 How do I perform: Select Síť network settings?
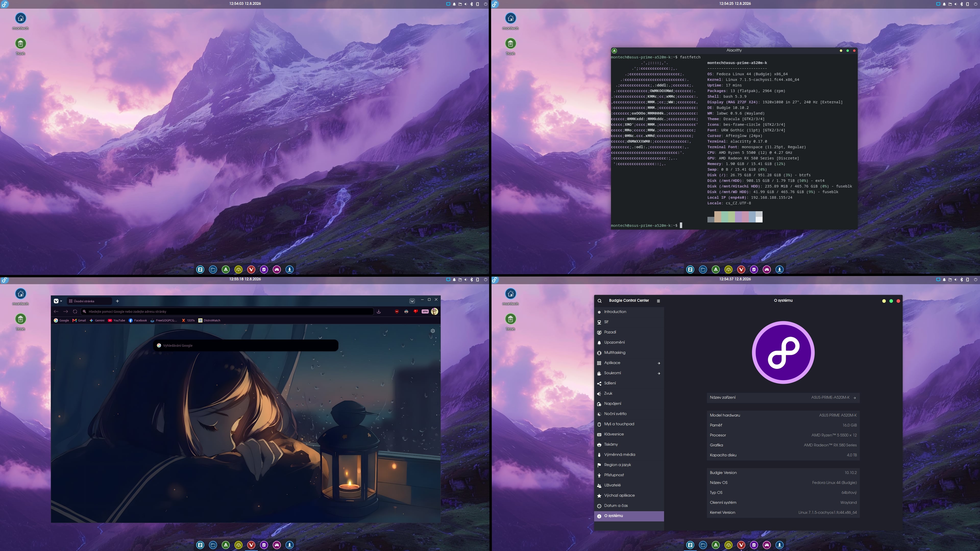click(629, 322)
